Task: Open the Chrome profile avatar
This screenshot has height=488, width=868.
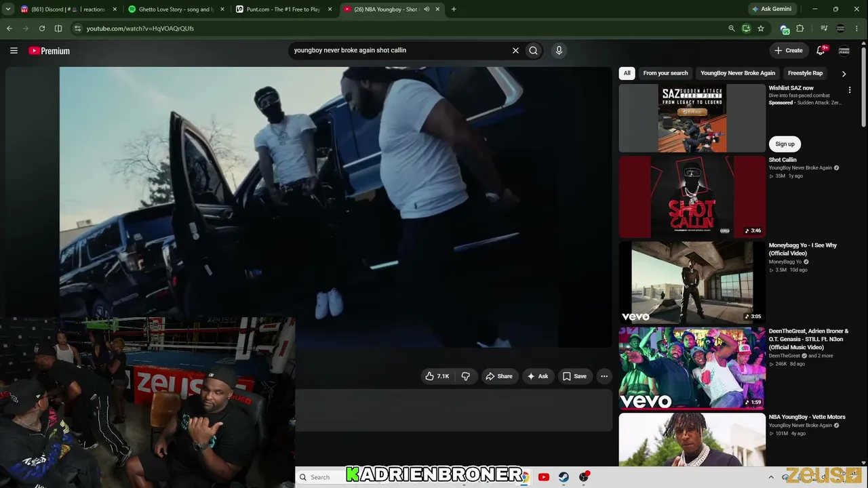Action: tap(841, 28)
